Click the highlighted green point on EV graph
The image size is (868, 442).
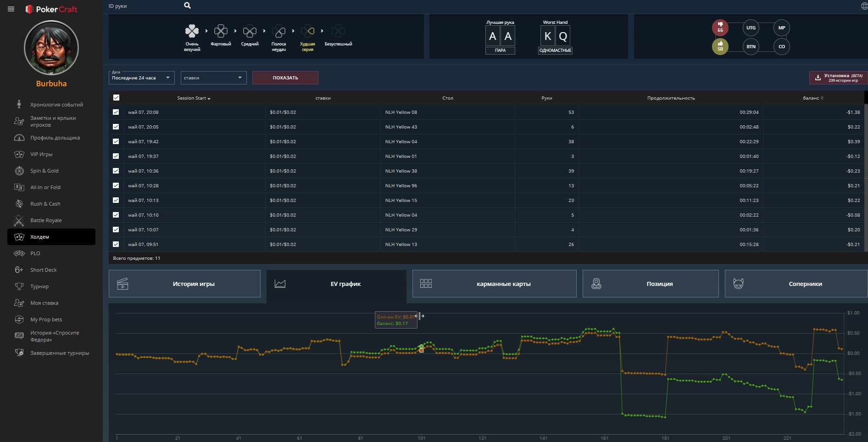pyautogui.click(x=422, y=347)
